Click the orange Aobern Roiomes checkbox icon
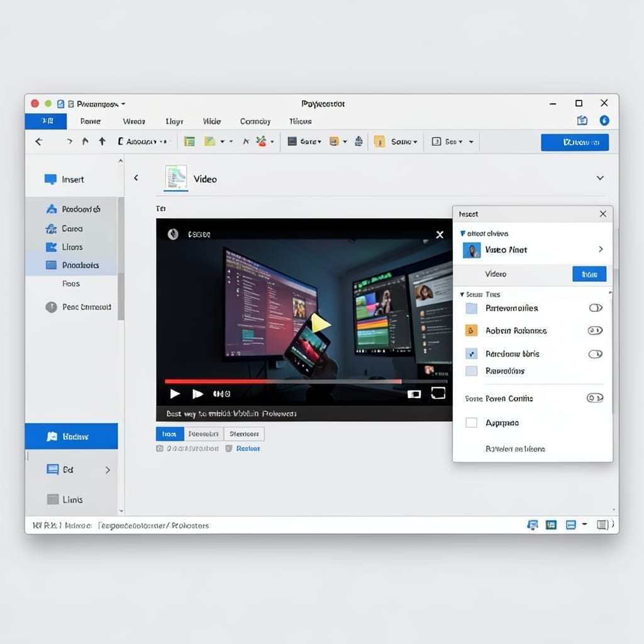Viewport: 644px width, 644px height. point(471,331)
